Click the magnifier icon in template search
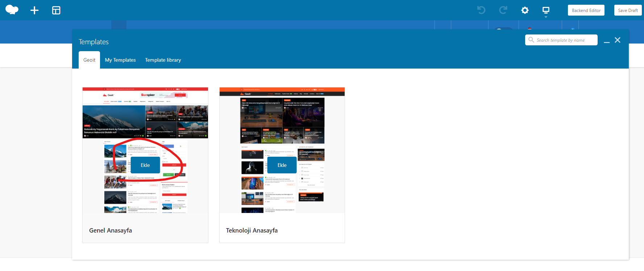The image size is (644, 271). click(x=531, y=40)
